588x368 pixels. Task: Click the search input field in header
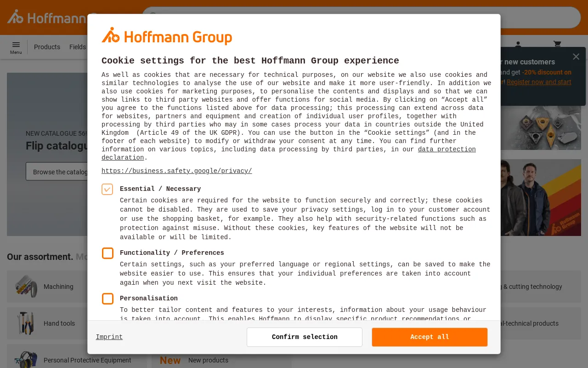(x=361, y=17)
